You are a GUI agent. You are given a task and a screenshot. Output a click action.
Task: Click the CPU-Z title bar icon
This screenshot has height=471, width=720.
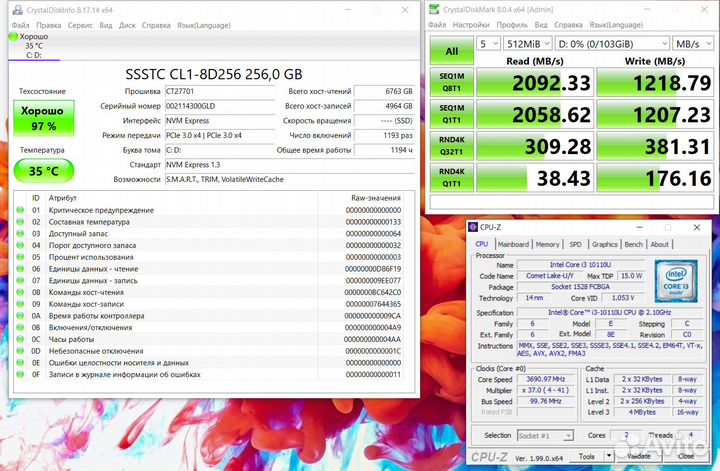[473, 227]
